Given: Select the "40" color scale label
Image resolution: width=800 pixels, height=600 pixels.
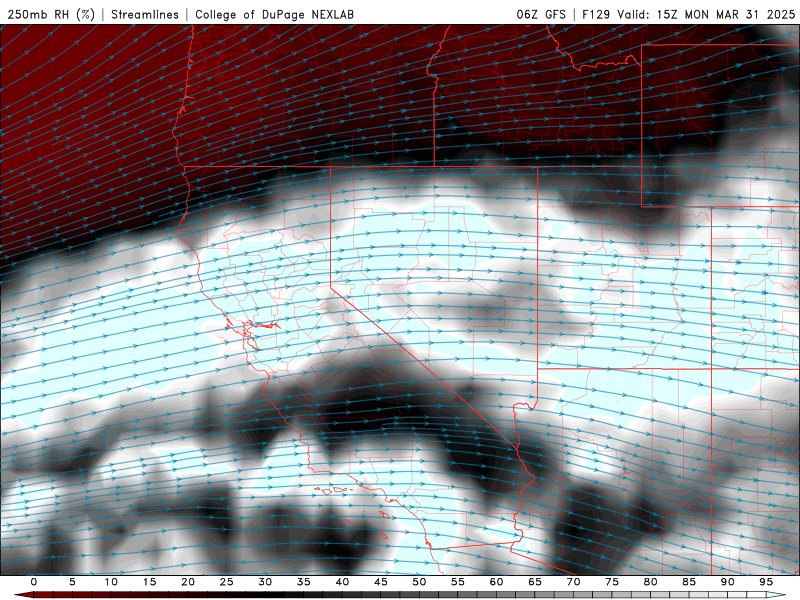Looking at the screenshot, I should tap(342, 582).
